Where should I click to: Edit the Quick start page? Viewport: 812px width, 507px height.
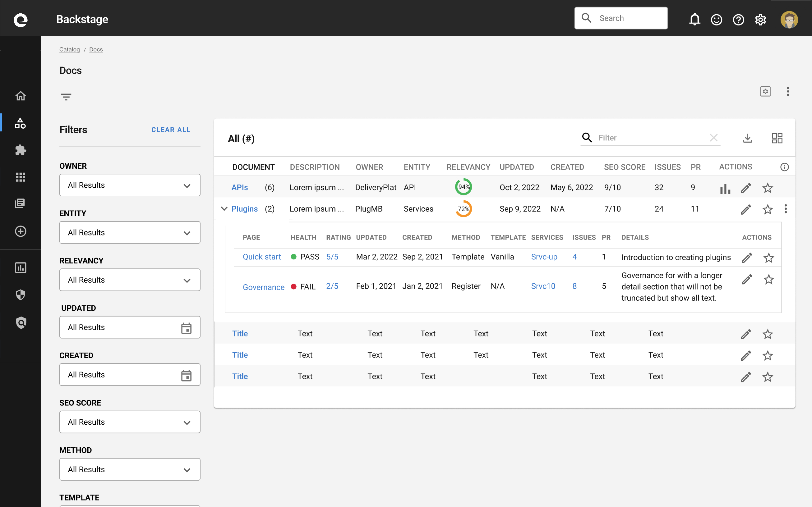pos(747,258)
